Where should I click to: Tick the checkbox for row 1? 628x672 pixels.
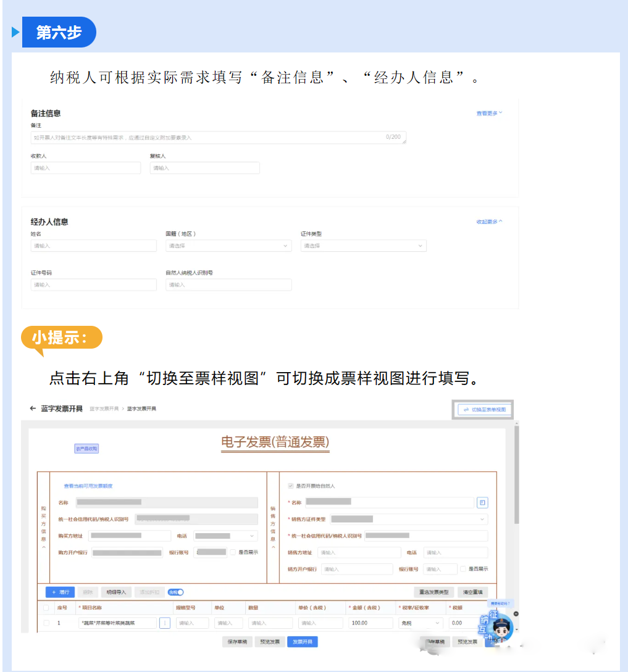coord(46,623)
